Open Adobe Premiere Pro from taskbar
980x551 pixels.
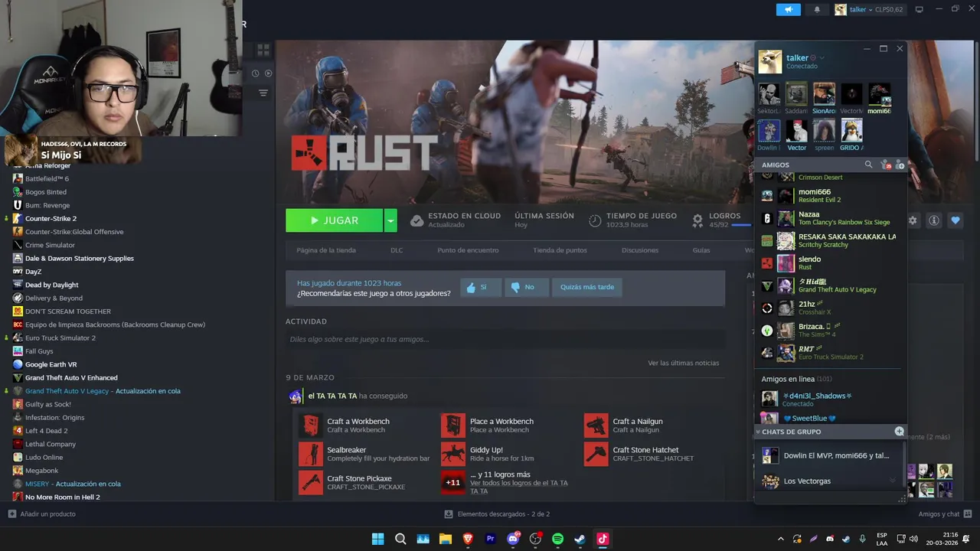(x=491, y=539)
